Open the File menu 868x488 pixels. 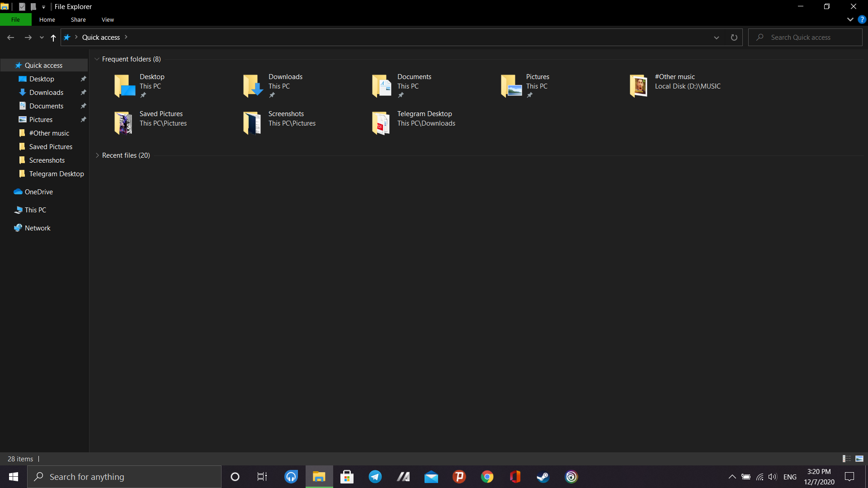[x=15, y=19]
